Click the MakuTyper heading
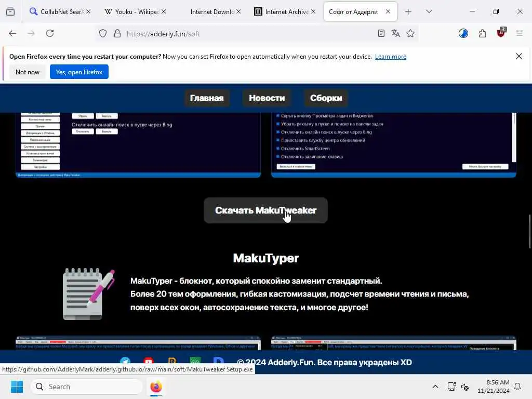The image size is (532, 399). 266,258
